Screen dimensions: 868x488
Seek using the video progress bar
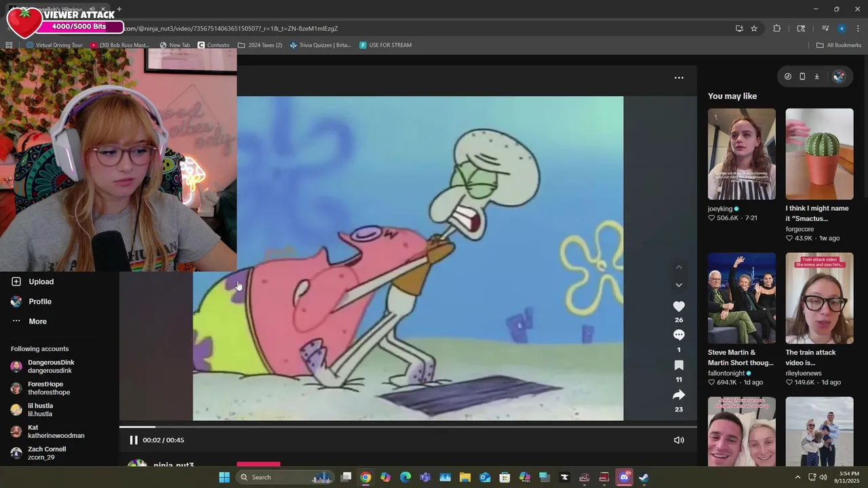click(x=408, y=427)
